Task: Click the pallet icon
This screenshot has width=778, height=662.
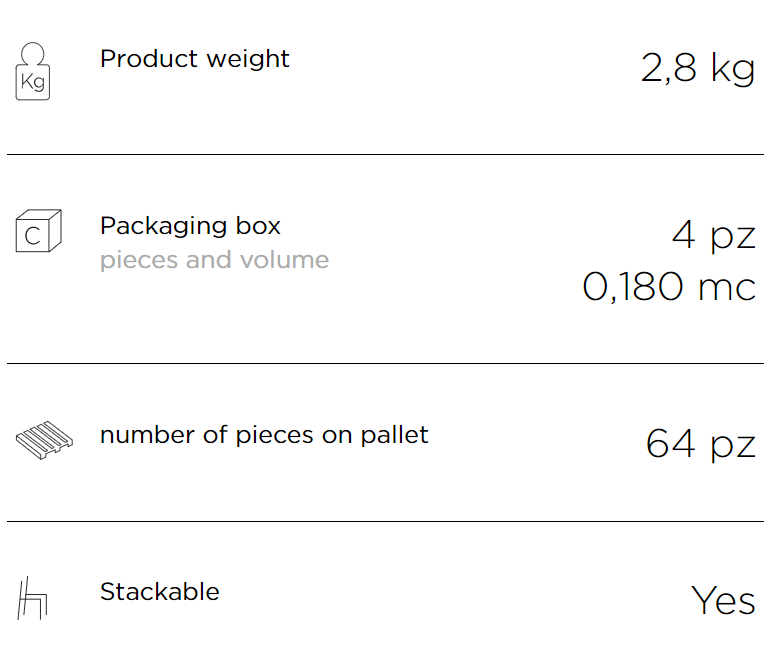Action: click(44, 440)
